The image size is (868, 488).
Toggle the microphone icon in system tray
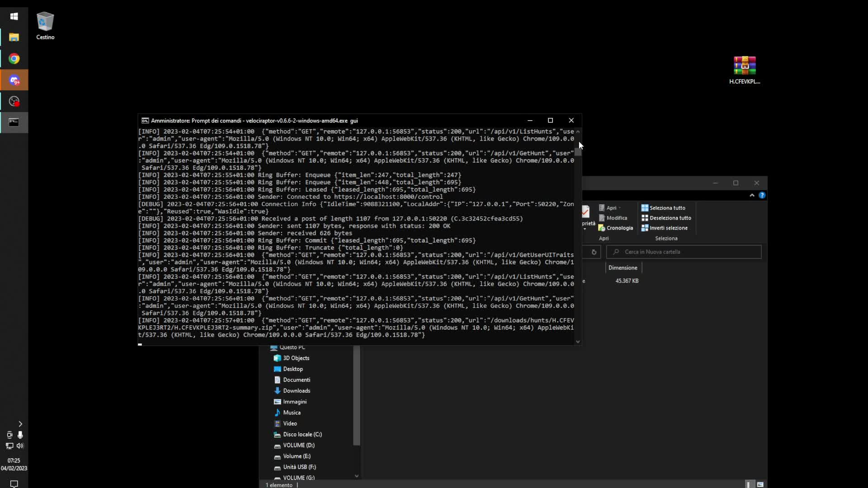tap(20, 435)
